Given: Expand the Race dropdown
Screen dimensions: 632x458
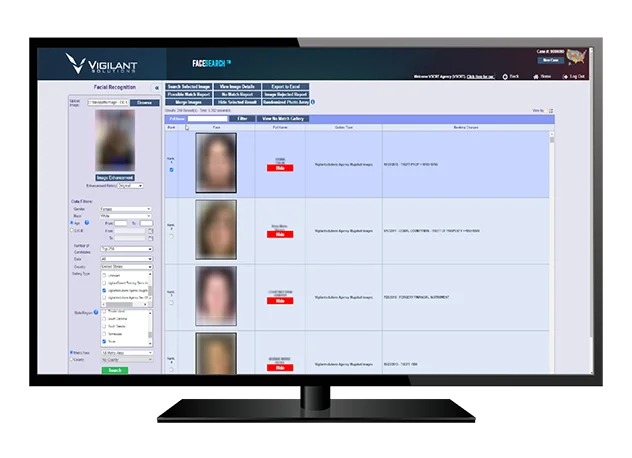Looking at the screenshot, I should tap(124, 216).
